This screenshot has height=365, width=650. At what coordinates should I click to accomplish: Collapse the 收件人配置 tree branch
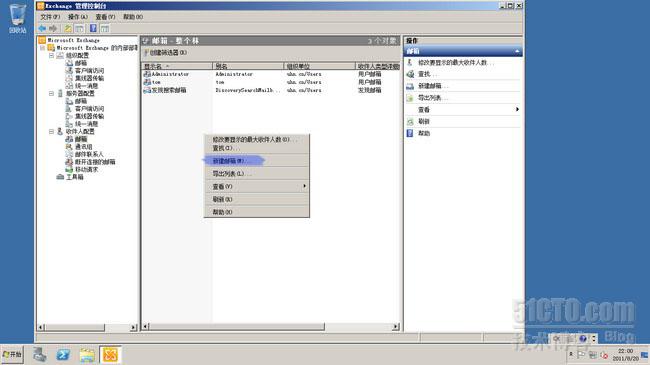pos(51,131)
